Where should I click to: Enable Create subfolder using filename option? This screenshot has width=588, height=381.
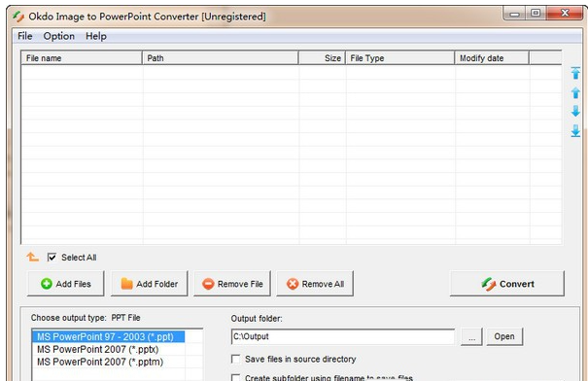(x=235, y=377)
